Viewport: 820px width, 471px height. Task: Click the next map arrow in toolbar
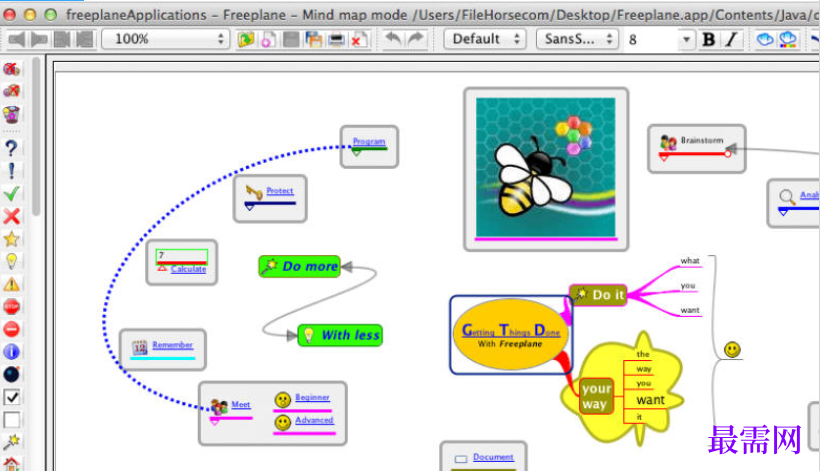coord(39,39)
